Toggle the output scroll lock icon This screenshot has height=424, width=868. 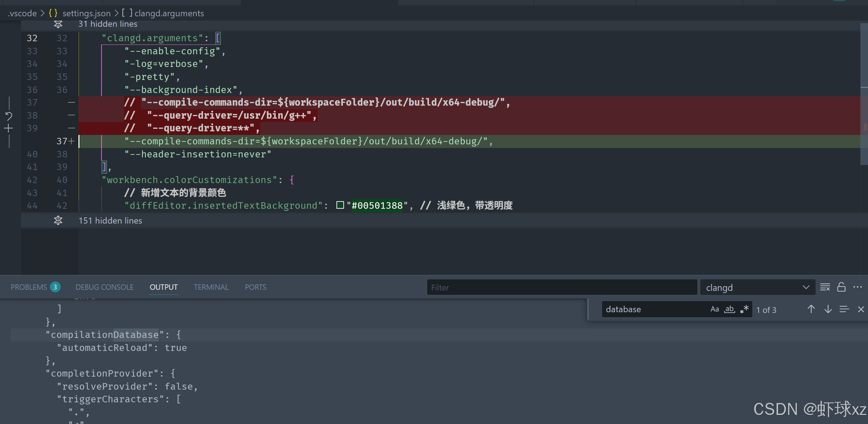841,287
